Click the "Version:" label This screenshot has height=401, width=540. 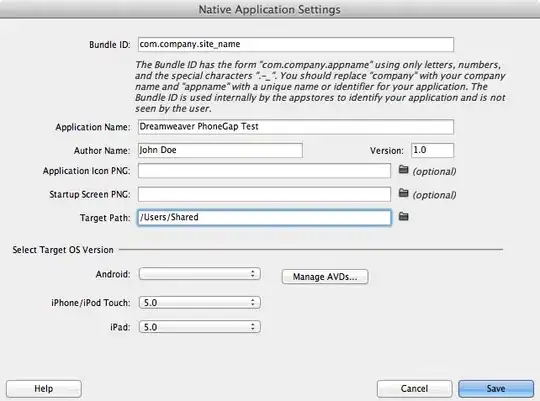point(387,151)
